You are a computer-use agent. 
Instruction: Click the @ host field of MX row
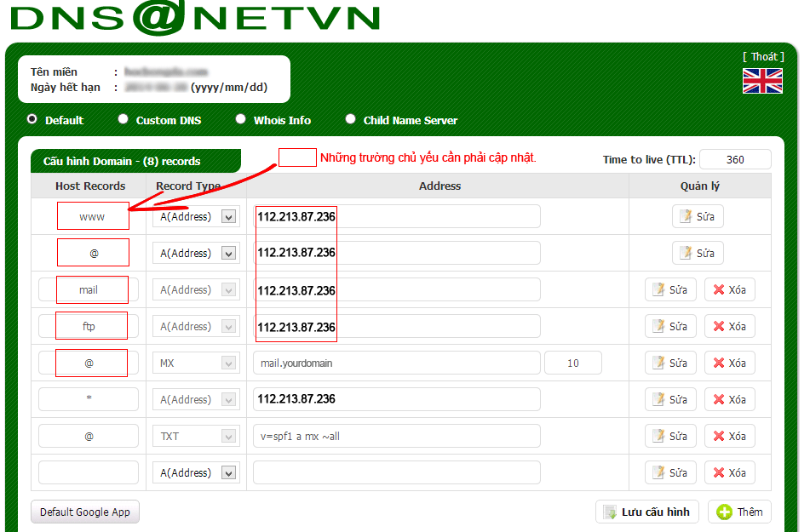pos(89,363)
